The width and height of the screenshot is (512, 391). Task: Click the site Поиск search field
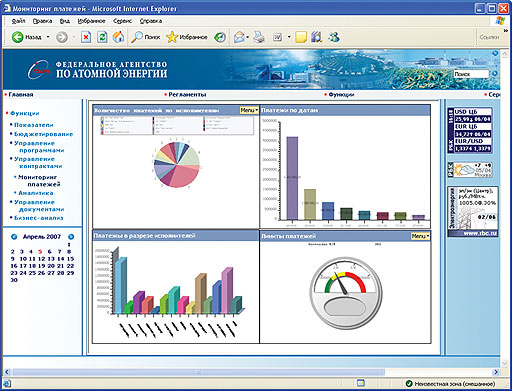tap(471, 74)
